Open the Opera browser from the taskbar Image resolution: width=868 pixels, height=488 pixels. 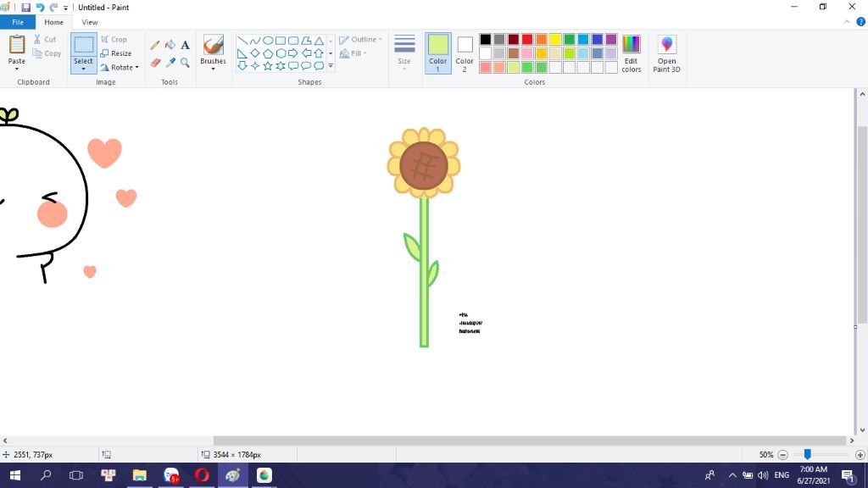[202, 475]
